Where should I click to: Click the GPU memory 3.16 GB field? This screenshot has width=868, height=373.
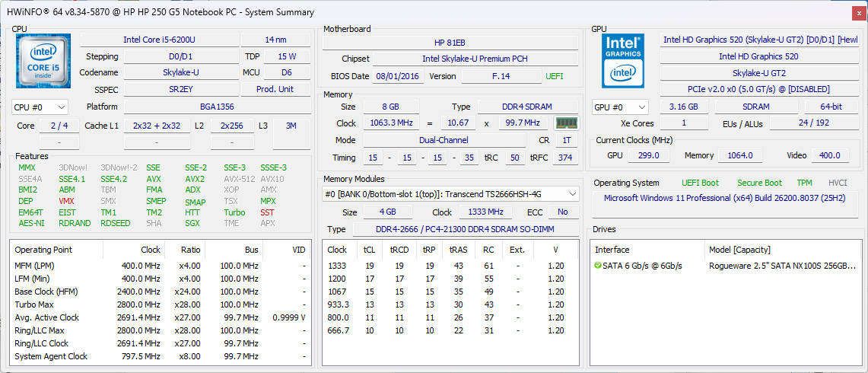[x=683, y=107]
